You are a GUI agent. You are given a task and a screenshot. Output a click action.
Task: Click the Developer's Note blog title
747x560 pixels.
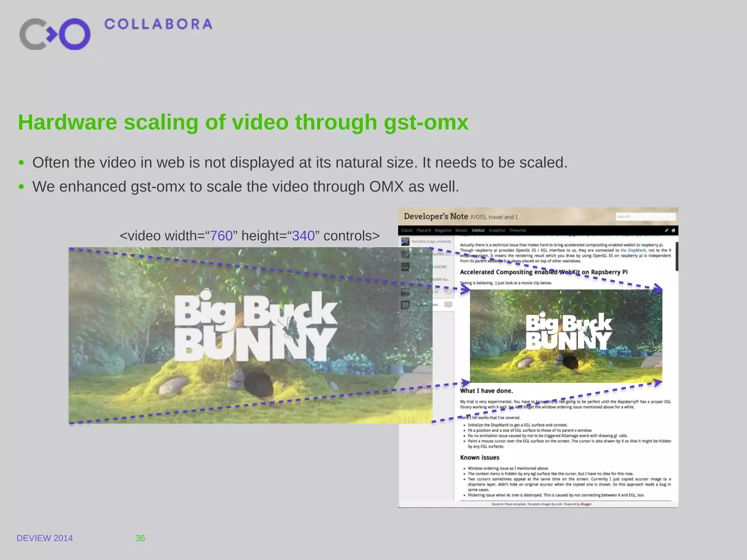(x=436, y=216)
